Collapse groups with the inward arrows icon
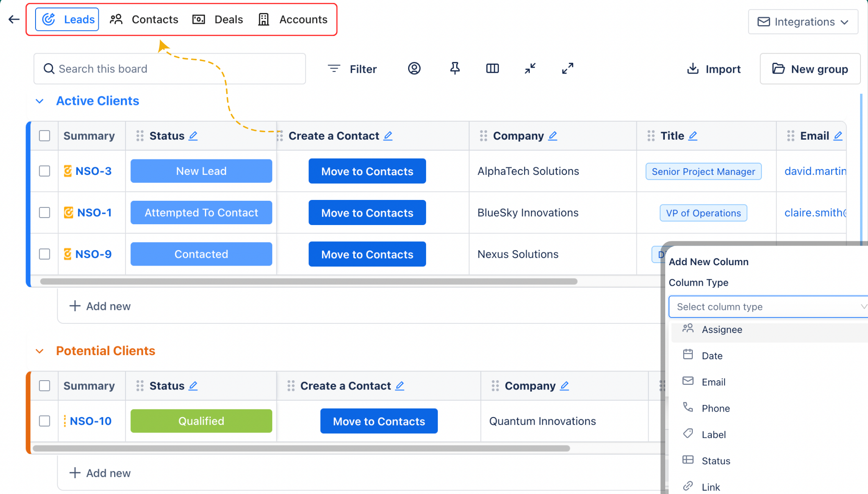This screenshot has height=494, width=868. click(530, 68)
